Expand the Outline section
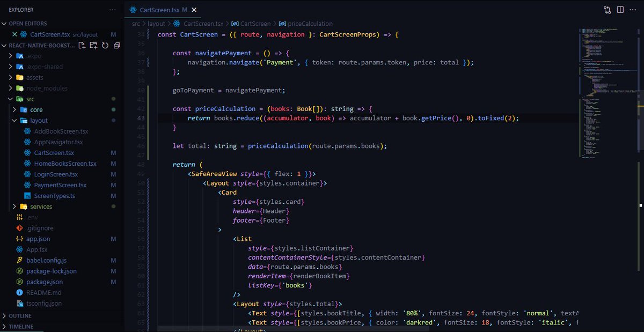 click(62, 316)
